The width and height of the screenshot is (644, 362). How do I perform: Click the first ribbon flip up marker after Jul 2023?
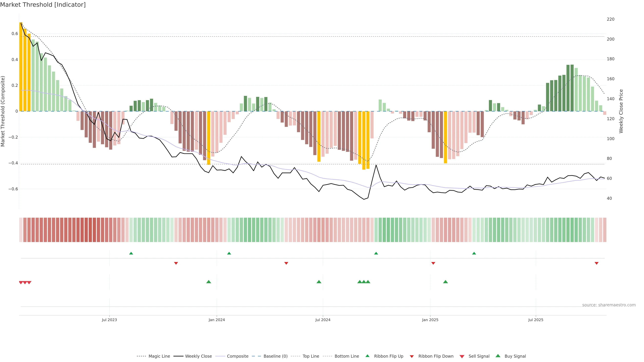[131, 253]
